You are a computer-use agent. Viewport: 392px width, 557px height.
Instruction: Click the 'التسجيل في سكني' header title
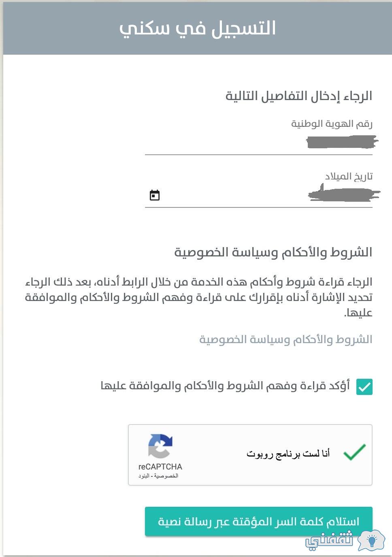pyautogui.click(x=198, y=28)
